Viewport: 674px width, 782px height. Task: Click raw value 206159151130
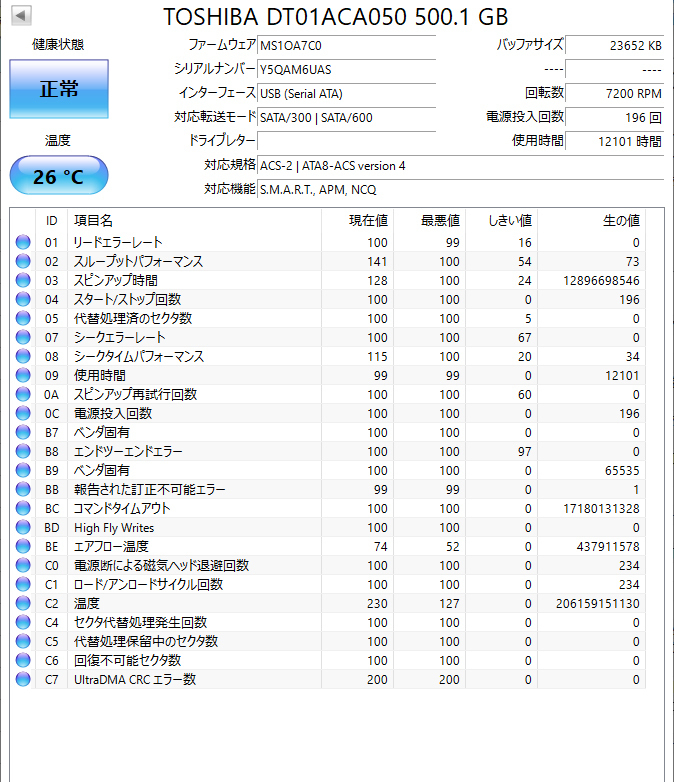point(598,603)
